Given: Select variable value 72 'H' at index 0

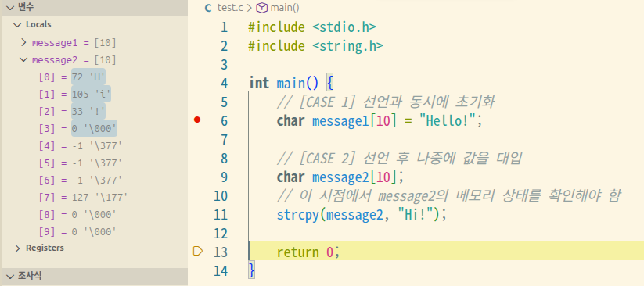Looking at the screenshot, I should click(88, 77).
